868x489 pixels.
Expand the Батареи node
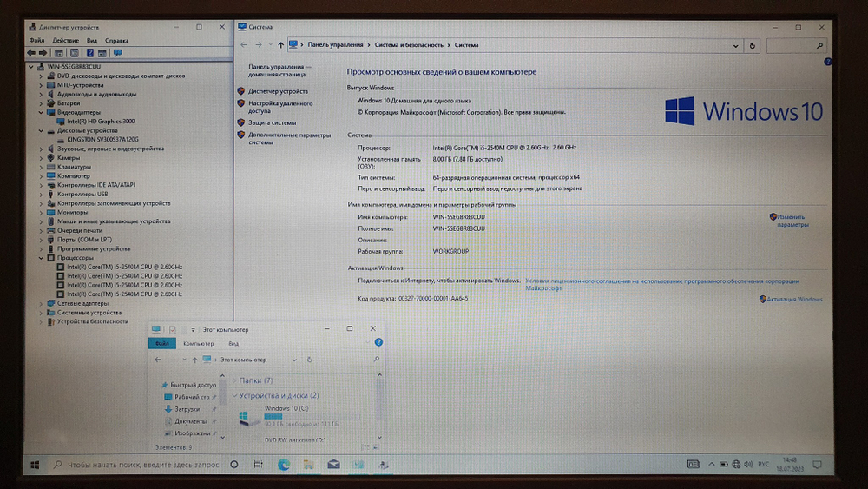(41, 103)
